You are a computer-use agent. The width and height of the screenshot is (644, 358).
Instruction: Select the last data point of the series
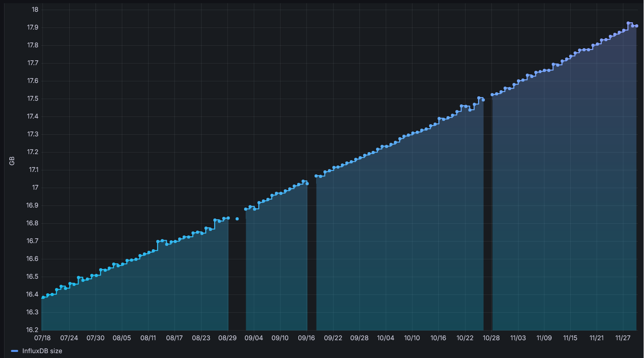[x=637, y=26]
